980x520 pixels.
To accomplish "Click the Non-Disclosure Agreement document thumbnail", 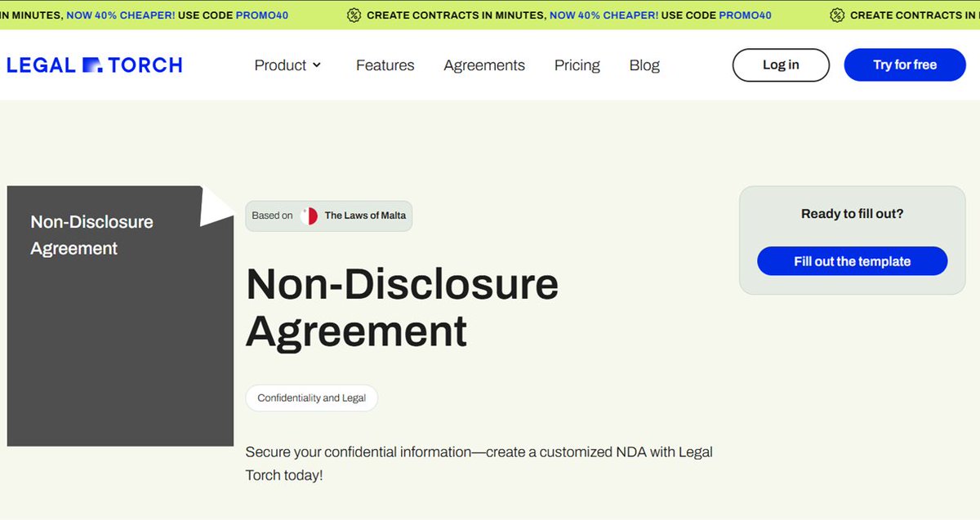I will tap(120, 316).
